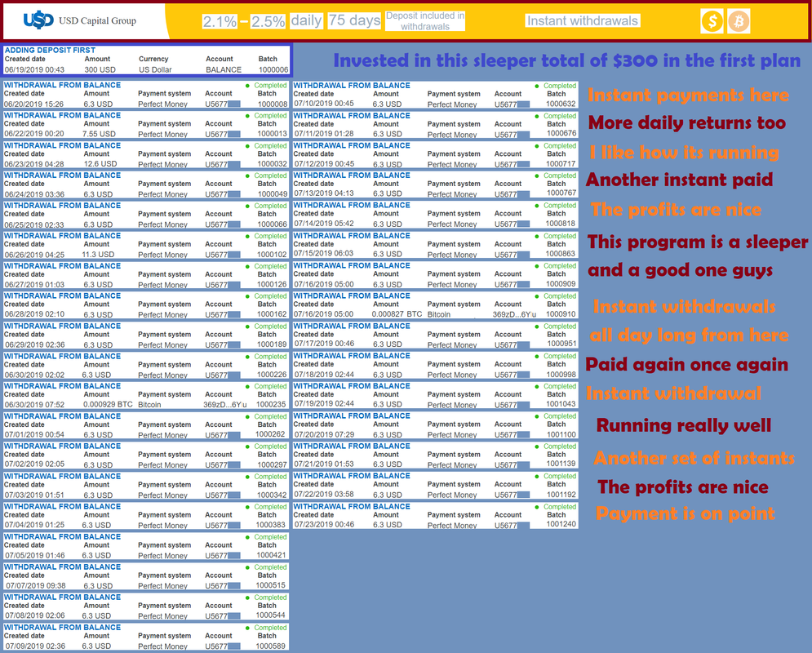Click the 'Another instant paid' caption
Screen dimensions: 812x653
coord(680,180)
